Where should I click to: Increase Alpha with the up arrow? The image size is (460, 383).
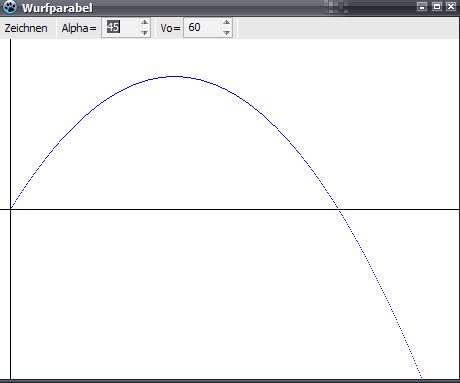click(x=144, y=22)
